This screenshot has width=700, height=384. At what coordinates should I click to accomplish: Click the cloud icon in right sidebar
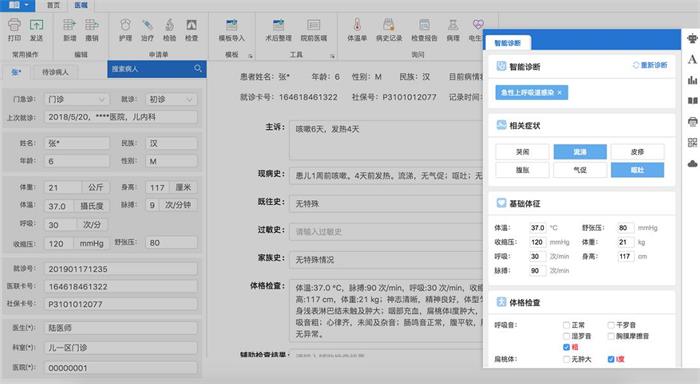[692, 164]
